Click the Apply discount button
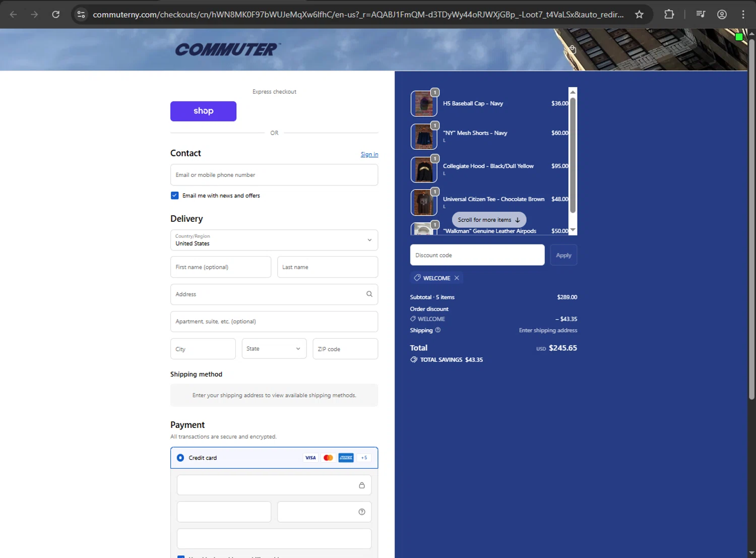The image size is (756, 558). 563,255
